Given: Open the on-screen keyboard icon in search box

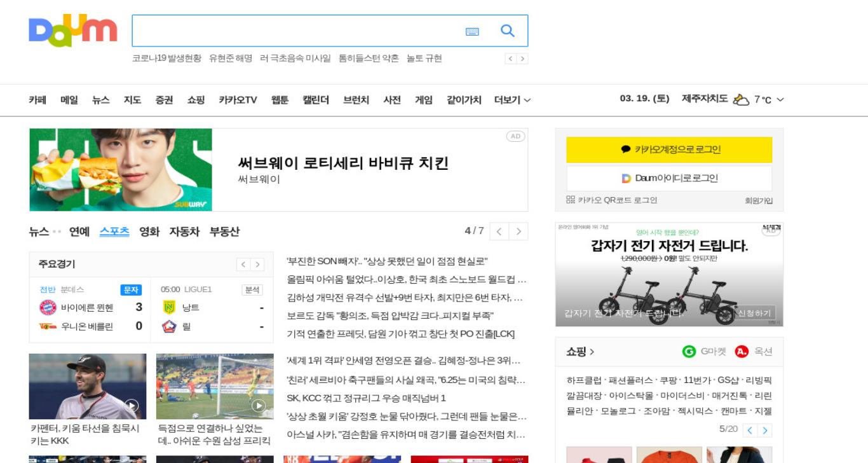Looking at the screenshot, I should pos(472,31).
